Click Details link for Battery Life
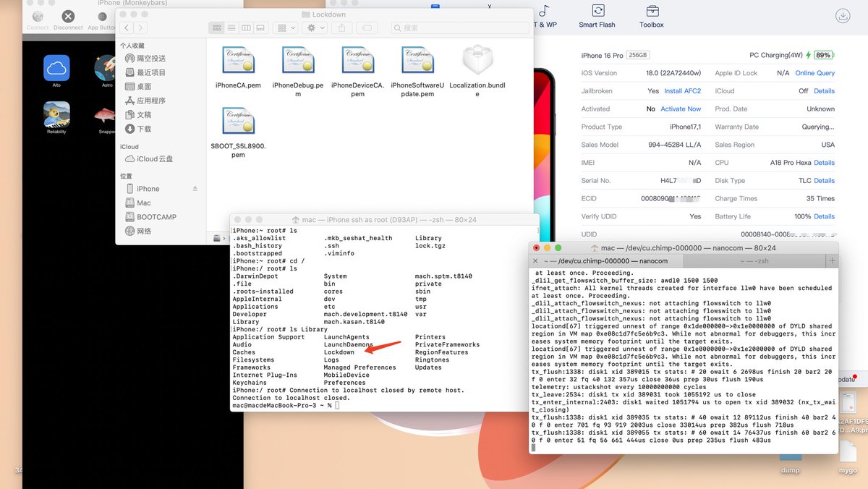The height and width of the screenshot is (489, 868). point(824,216)
